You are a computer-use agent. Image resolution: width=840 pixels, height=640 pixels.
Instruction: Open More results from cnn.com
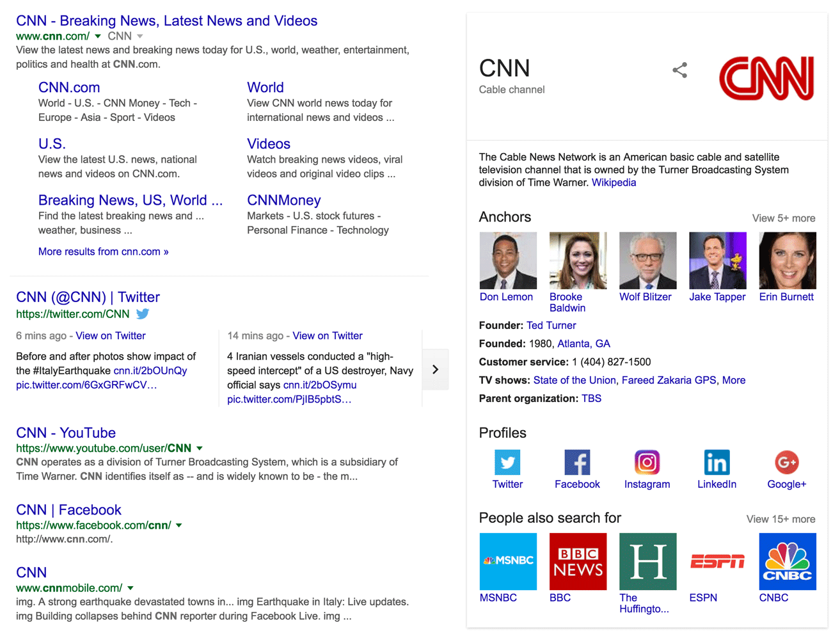point(104,252)
